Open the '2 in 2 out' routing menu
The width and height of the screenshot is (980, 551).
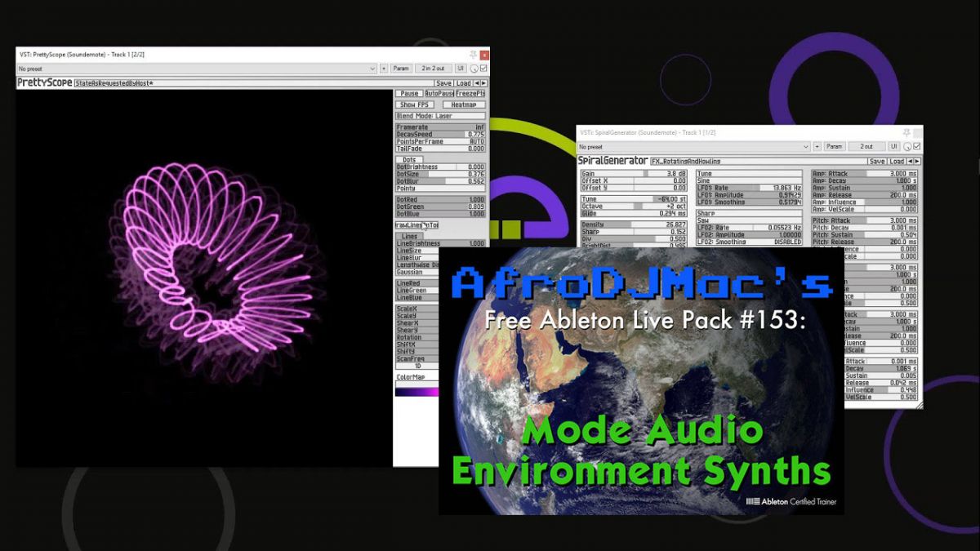click(x=433, y=69)
